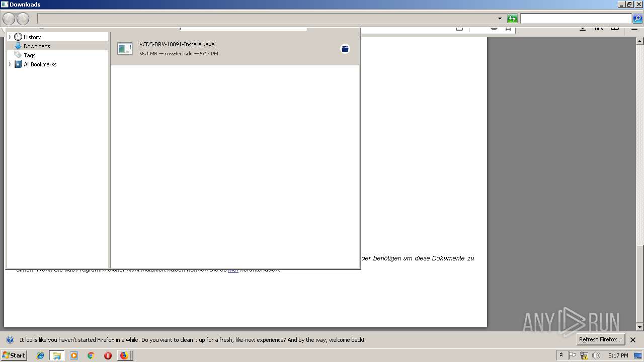Click the search input field in toolbar
644x362 pixels.
(576, 19)
